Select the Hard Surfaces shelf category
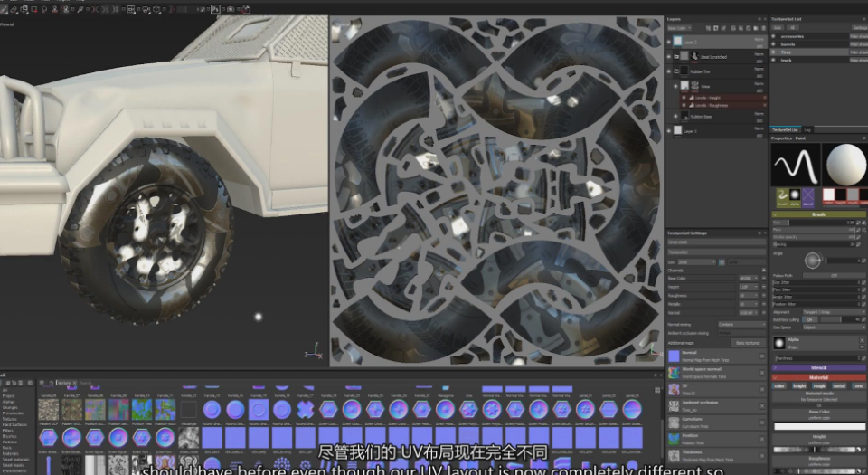Screen dimensions: 868x475 click(x=13, y=424)
